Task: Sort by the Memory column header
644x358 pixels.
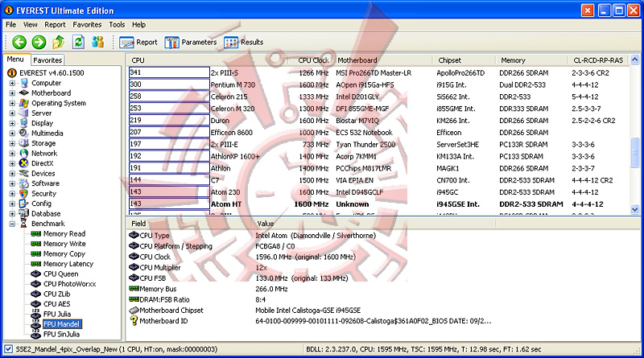Action: [532, 60]
